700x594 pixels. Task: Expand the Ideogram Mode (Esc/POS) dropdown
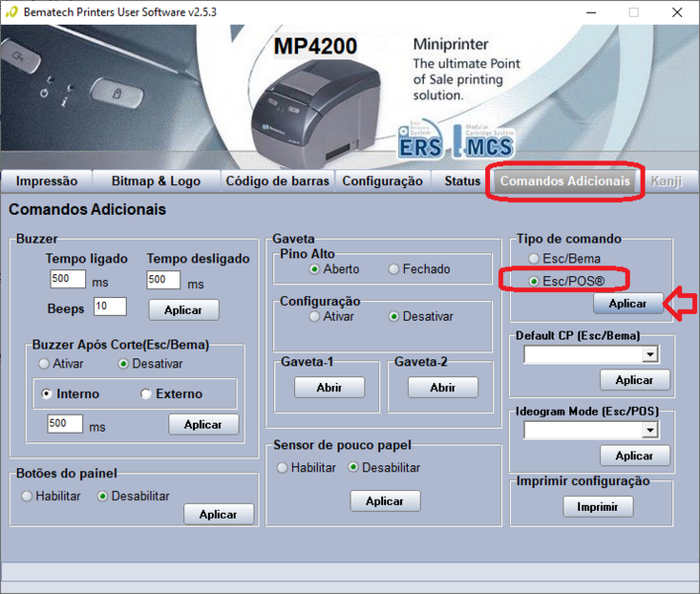(x=650, y=430)
